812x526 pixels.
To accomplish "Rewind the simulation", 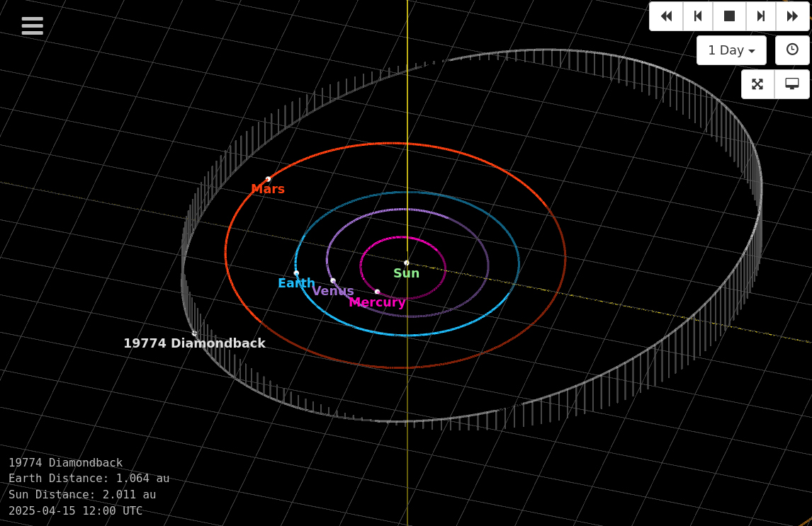I will click(666, 16).
